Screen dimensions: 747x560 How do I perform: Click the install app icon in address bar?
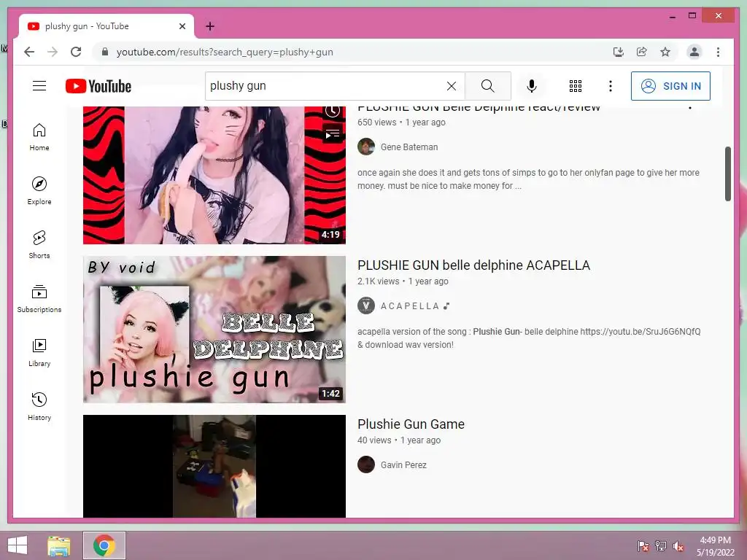(x=619, y=52)
